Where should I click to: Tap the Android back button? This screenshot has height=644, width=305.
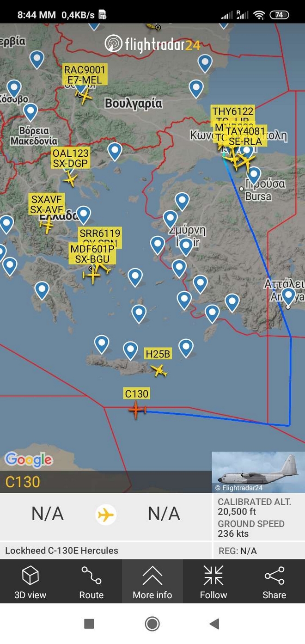pos(214,624)
